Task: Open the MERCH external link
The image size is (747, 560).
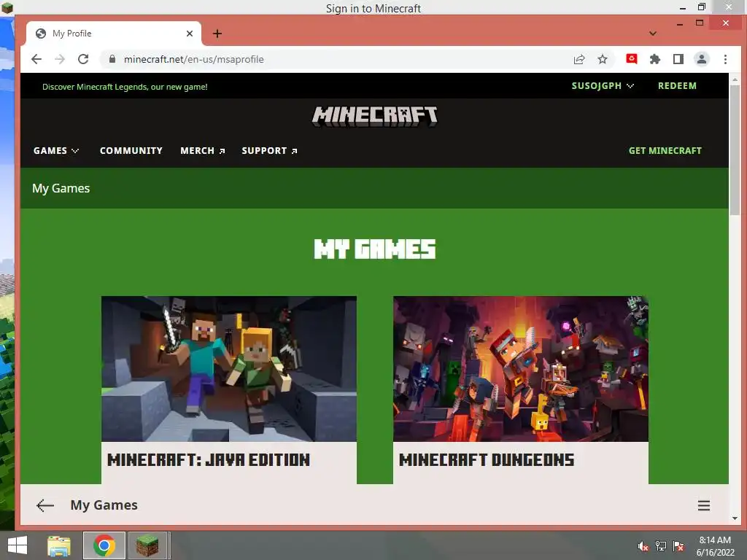Action: pyautogui.click(x=203, y=150)
